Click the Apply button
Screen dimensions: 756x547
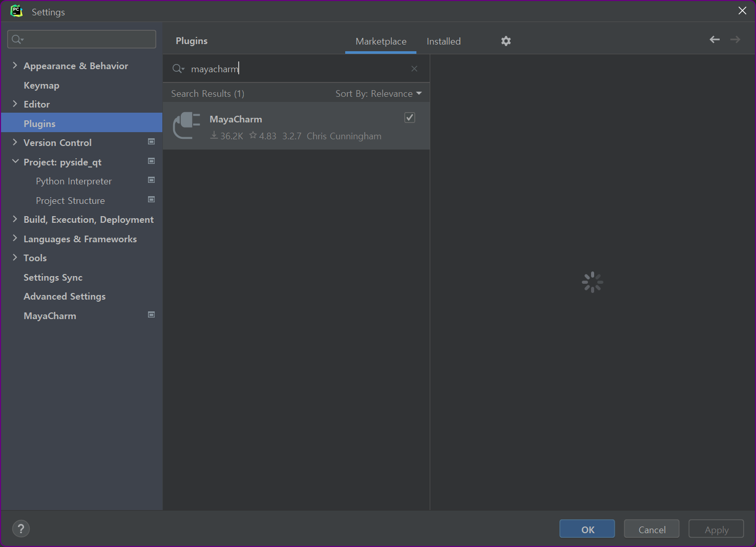716,529
